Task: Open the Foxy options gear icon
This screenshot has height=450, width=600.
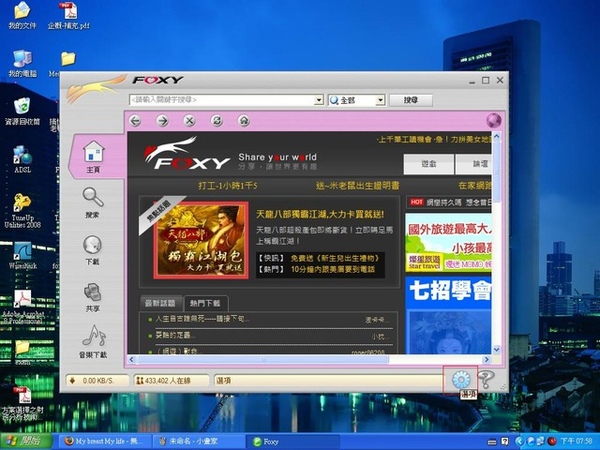Action: pyautogui.click(x=461, y=379)
